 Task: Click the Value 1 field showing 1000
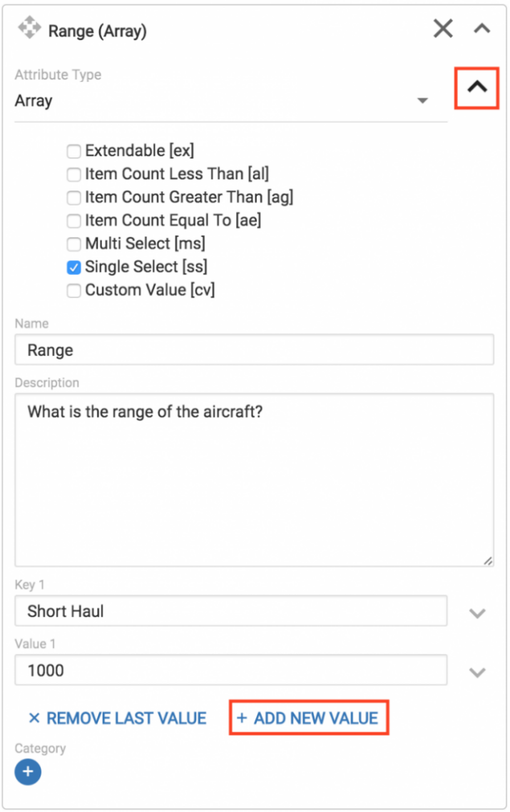tap(230, 670)
